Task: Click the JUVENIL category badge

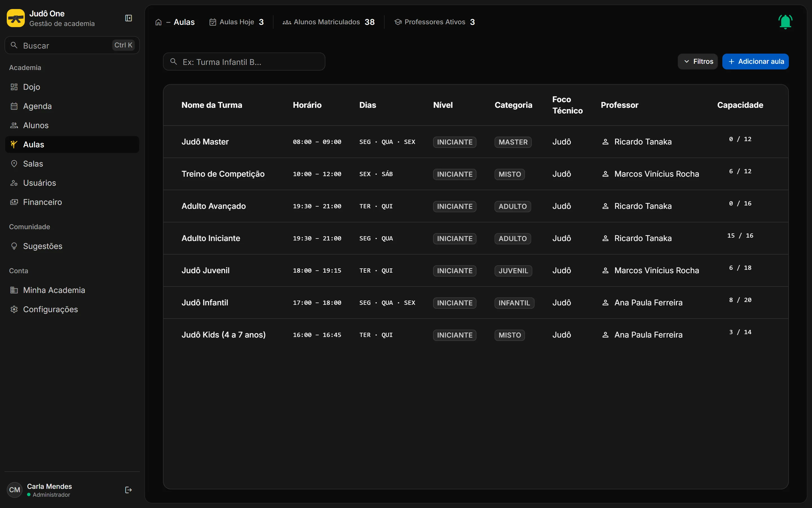Action: point(513,271)
